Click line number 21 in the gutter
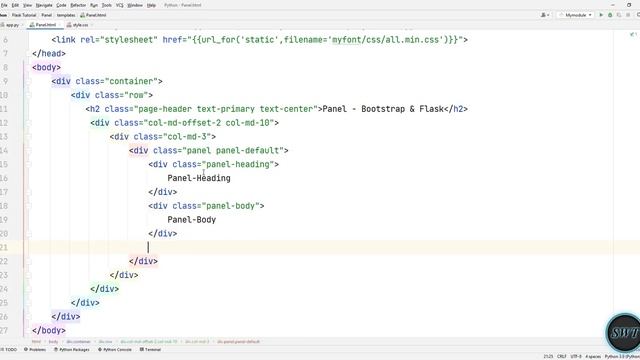Screen dimensions: 640x360 point(4,247)
